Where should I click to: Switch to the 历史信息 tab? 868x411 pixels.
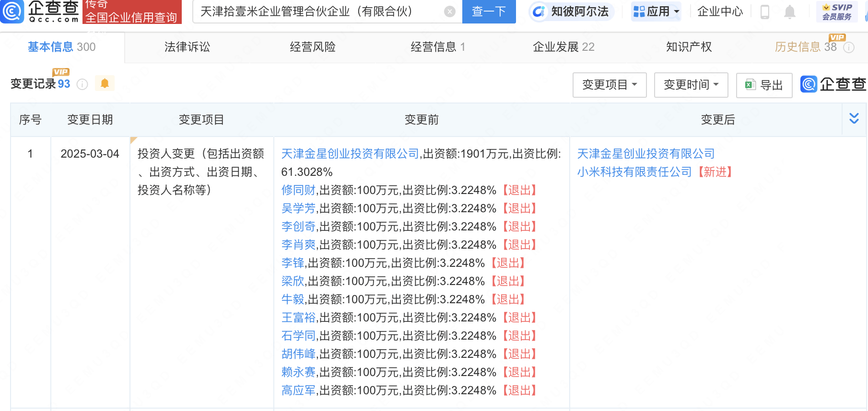805,47
